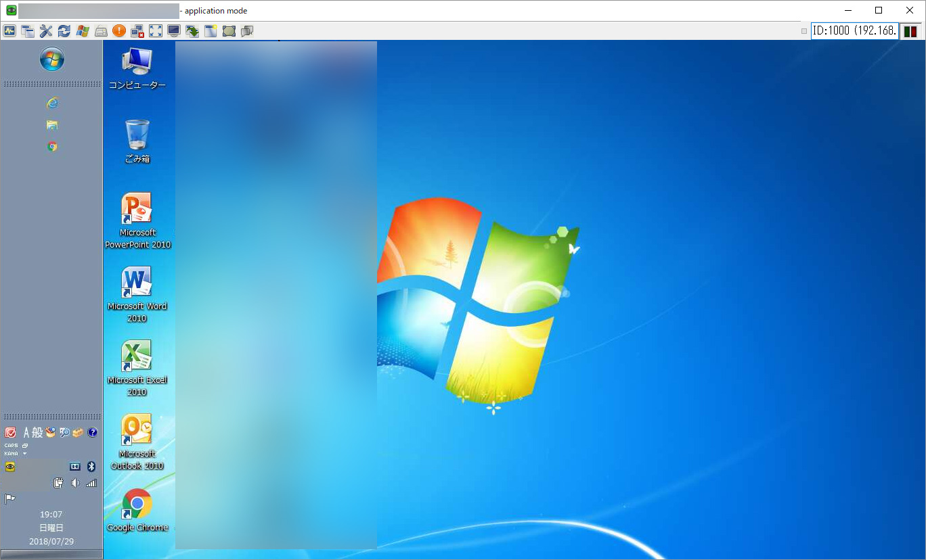
Task: Open the performance monitor toolbar icon
Action: click(9, 30)
